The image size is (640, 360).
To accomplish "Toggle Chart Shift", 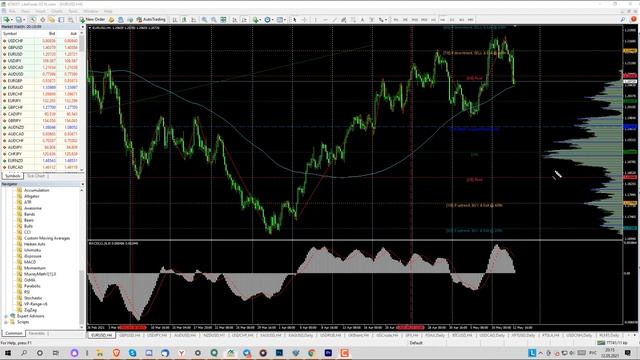I will tap(244, 19).
